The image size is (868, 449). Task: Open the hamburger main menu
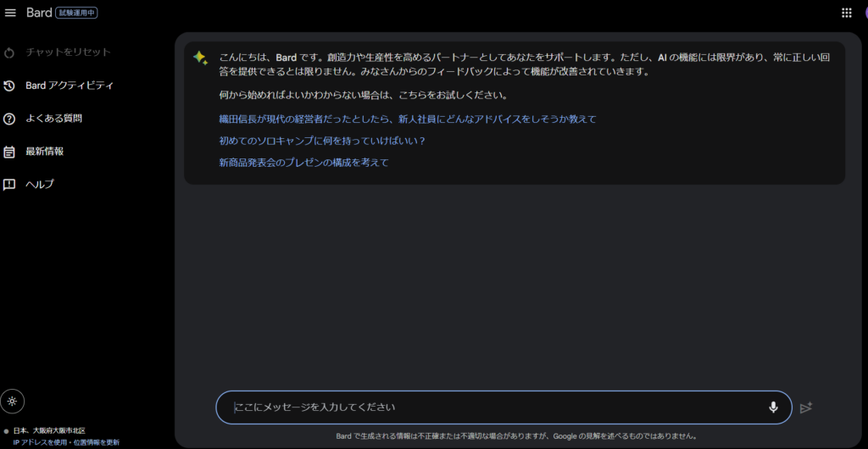click(10, 13)
